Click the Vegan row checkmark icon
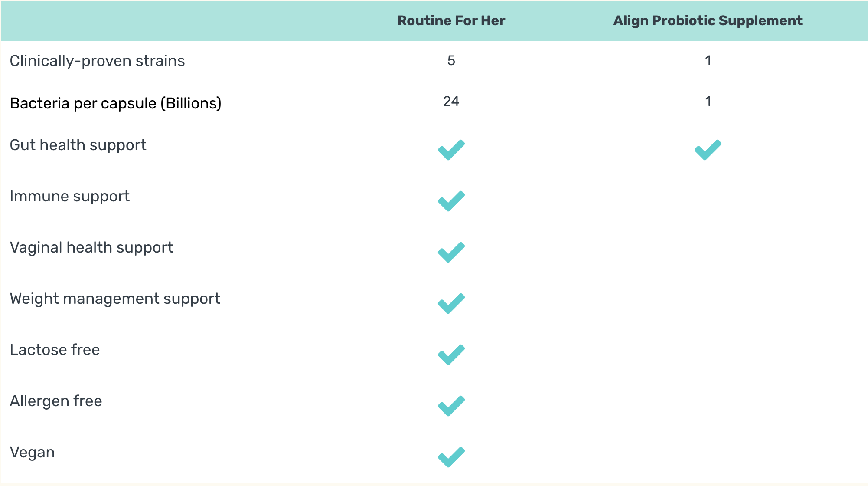 [x=451, y=457]
